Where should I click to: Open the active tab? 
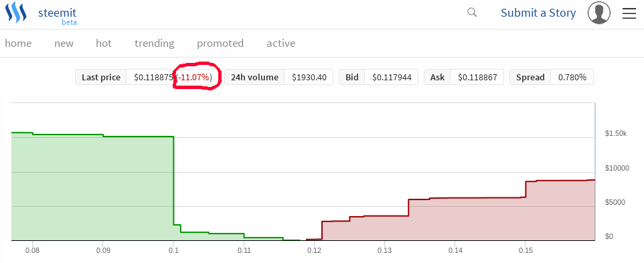coord(281,43)
